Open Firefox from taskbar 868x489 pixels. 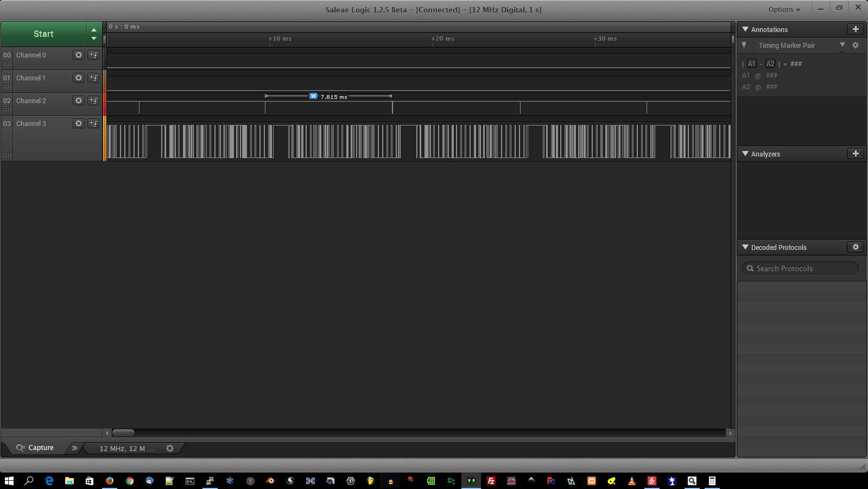tap(110, 481)
